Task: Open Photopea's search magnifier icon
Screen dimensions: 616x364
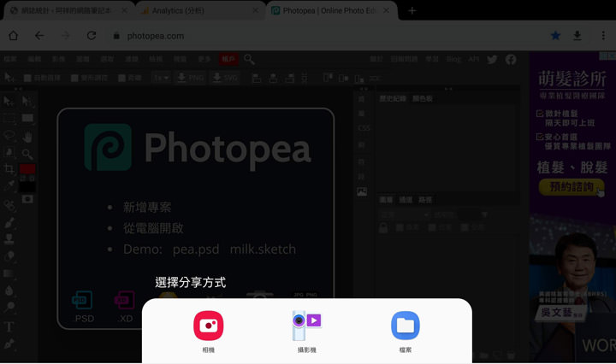Action: pyautogui.click(x=249, y=60)
